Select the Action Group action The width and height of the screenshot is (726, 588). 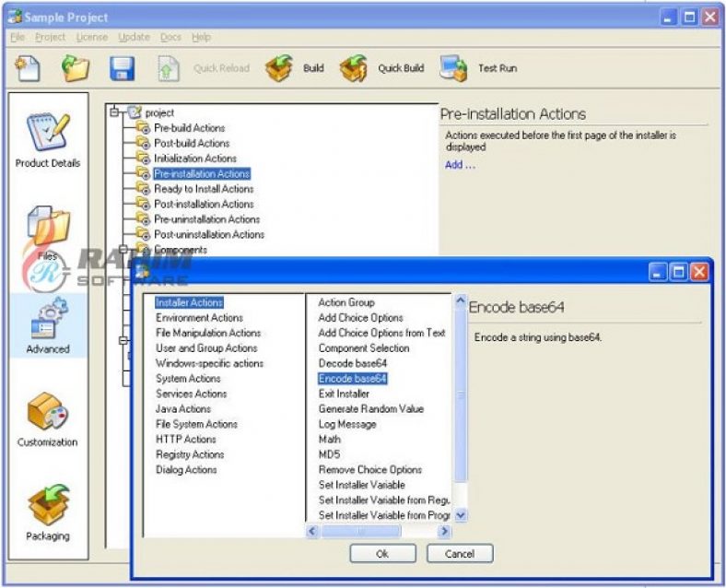point(346,302)
